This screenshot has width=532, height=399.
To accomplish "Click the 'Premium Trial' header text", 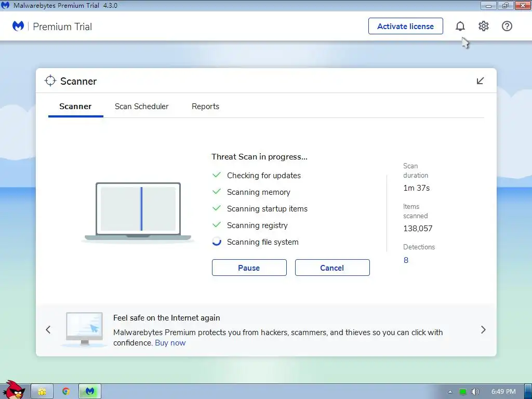I will 62,26.
